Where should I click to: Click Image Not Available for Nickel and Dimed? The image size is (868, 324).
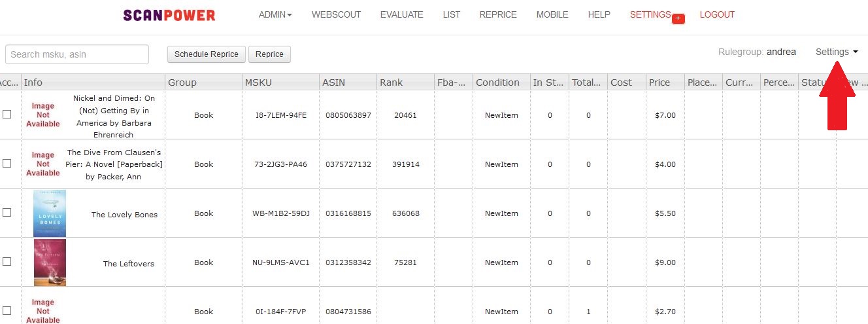pyautogui.click(x=43, y=115)
